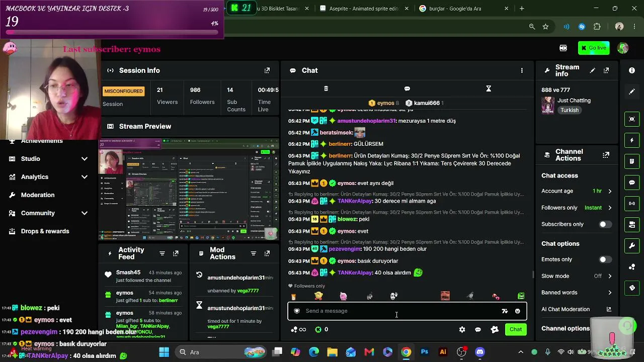
Task: Click the trash icon under Chat header
Action: coord(326,88)
